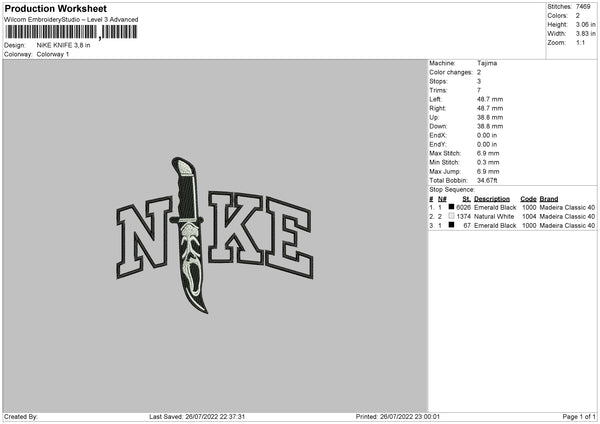
Task: Click the 'Max Jump:' label
Action: 445,172
